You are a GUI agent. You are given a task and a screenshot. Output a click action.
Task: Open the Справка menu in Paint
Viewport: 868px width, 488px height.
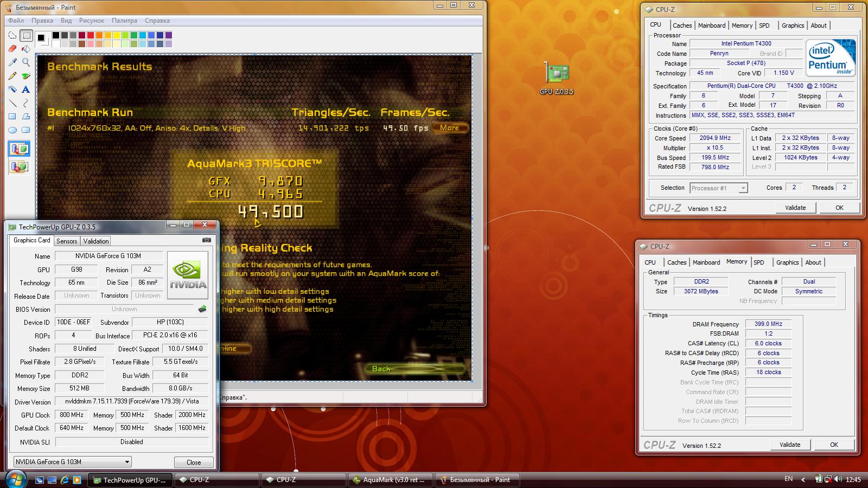(x=157, y=21)
